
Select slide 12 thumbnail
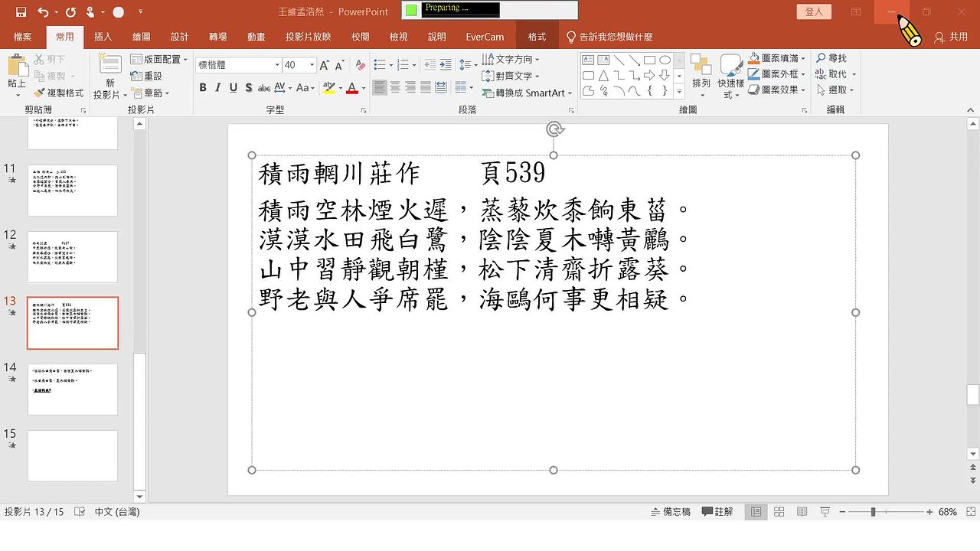73,256
